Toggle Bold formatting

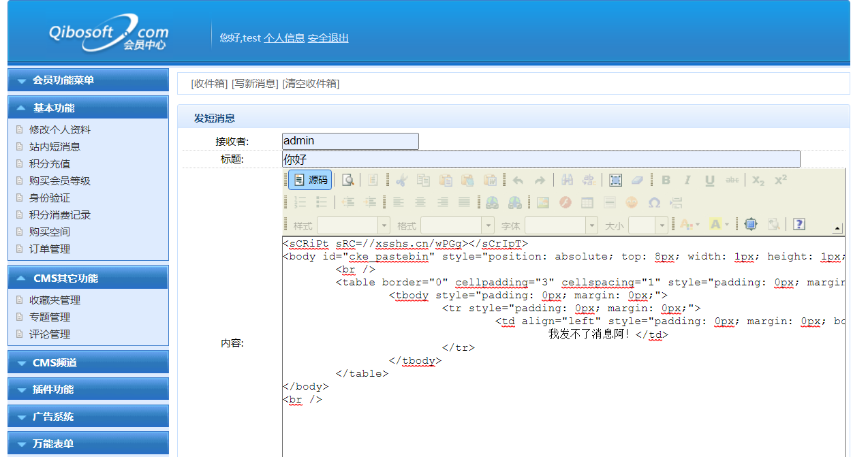(666, 180)
